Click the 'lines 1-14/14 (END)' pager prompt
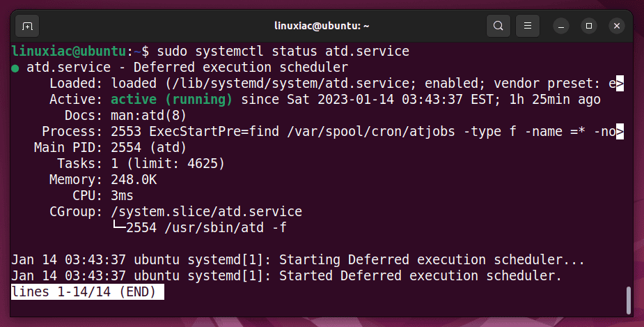Screen dimensions: 644x327 (88, 291)
